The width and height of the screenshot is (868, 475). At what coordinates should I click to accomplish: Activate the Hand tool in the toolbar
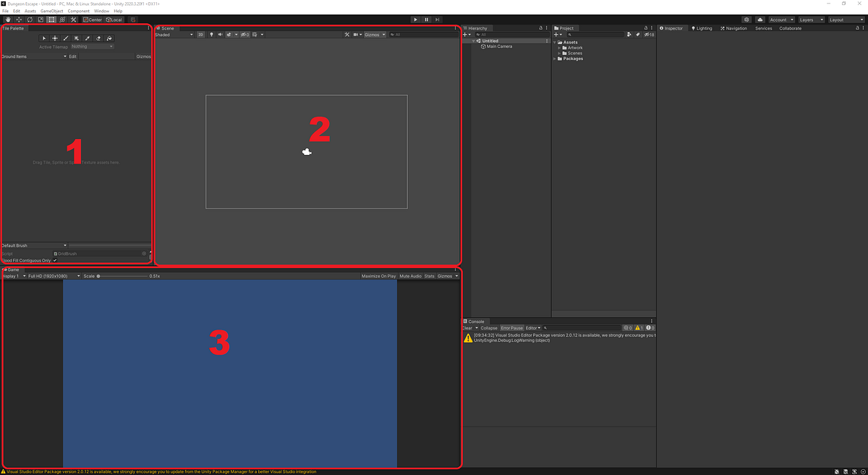[7, 20]
